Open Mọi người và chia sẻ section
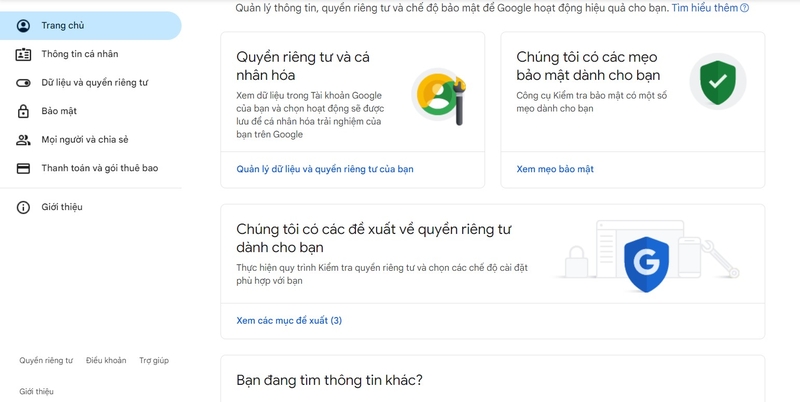Viewport: 800px width, 402px height. [90, 140]
